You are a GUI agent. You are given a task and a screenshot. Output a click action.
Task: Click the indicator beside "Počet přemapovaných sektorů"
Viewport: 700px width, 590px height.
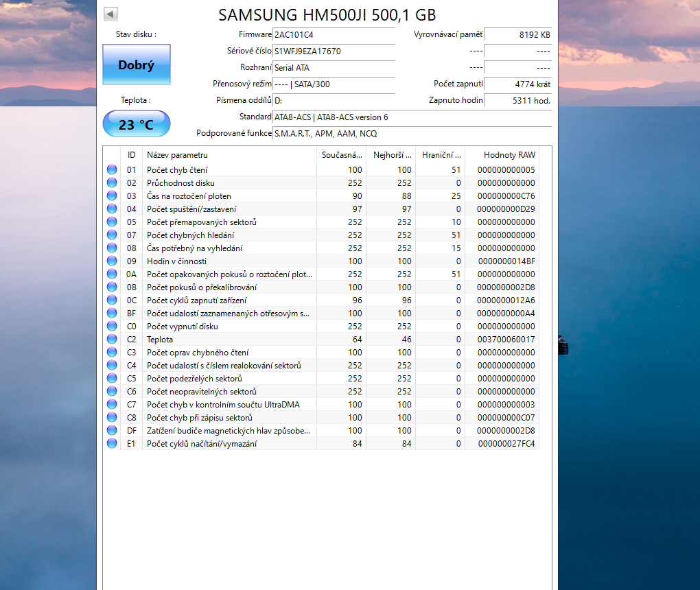[111, 222]
